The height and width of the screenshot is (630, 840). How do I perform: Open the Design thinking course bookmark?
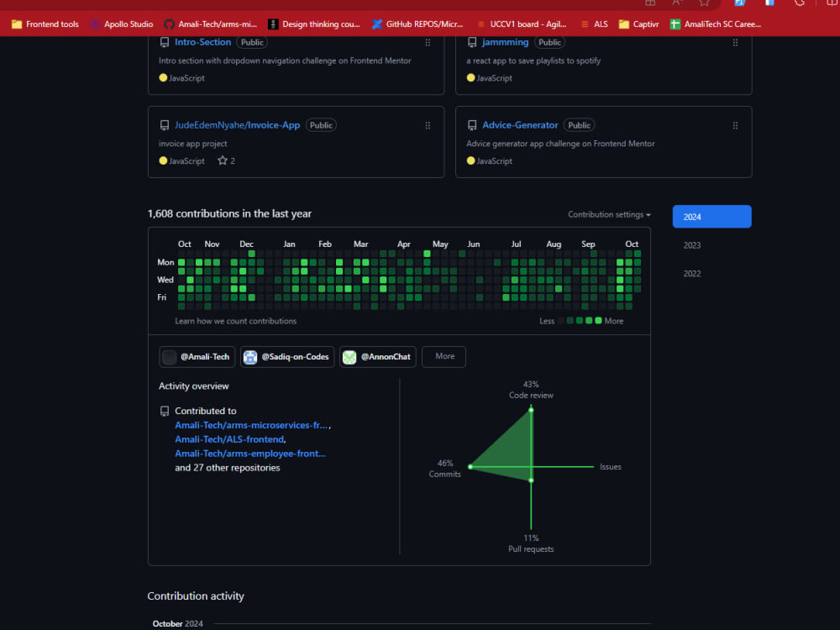point(314,24)
